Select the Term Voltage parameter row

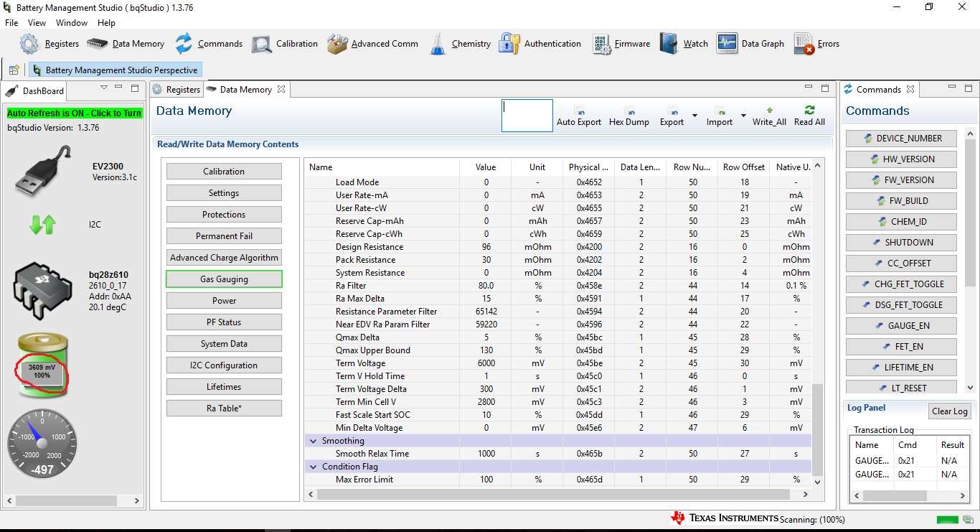click(x=558, y=363)
